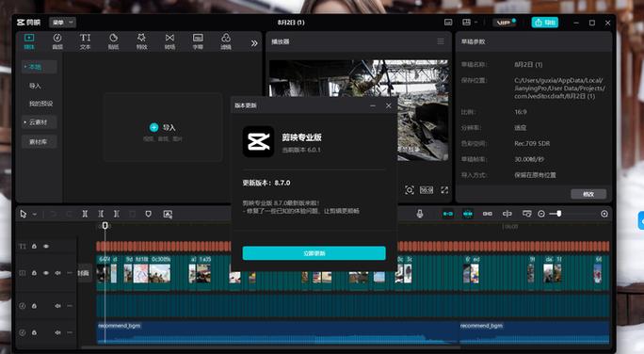Open the 特效 effects tab

tap(141, 41)
